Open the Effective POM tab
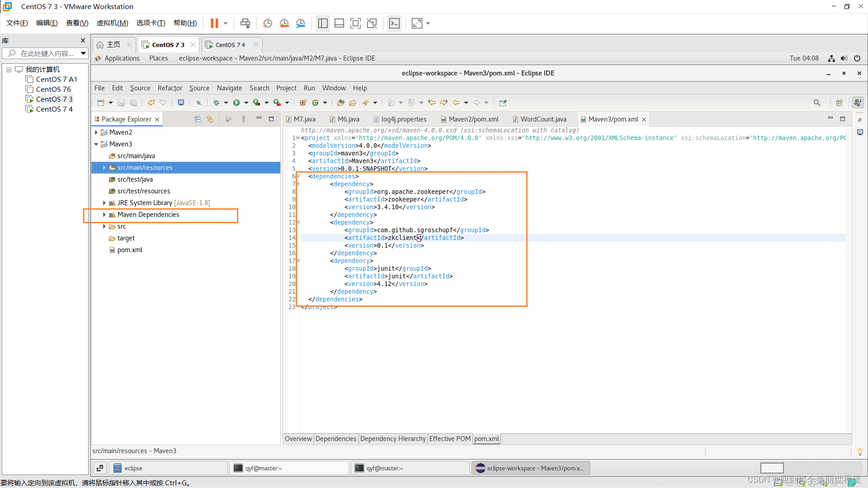The height and width of the screenshot is (488, 868). click(450, 439)
